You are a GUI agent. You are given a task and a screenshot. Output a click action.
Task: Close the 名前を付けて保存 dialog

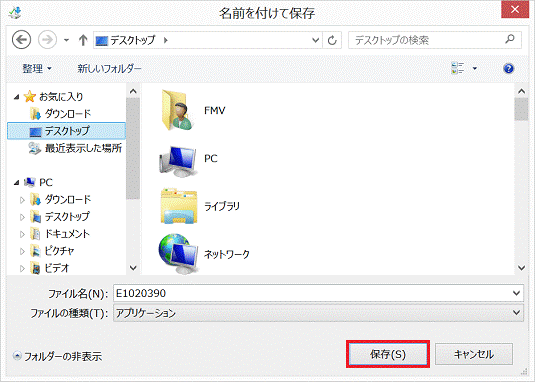(x=515, y=9)
